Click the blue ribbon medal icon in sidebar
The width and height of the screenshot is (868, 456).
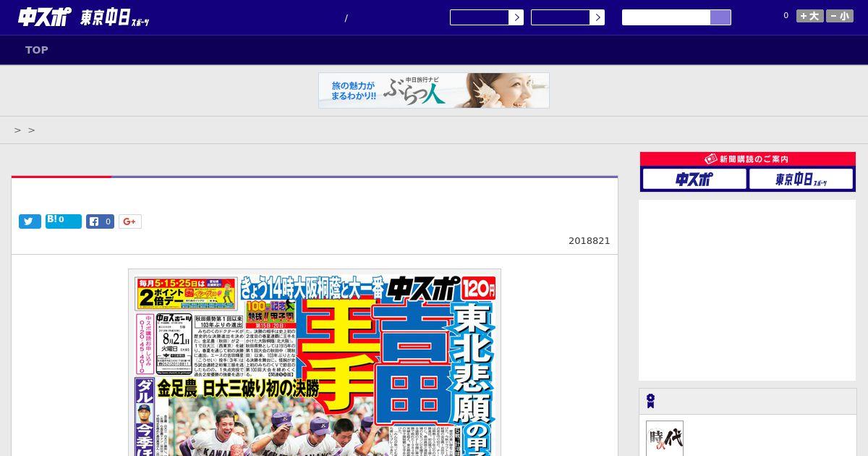pyautogui.click(x=651, y=401)
